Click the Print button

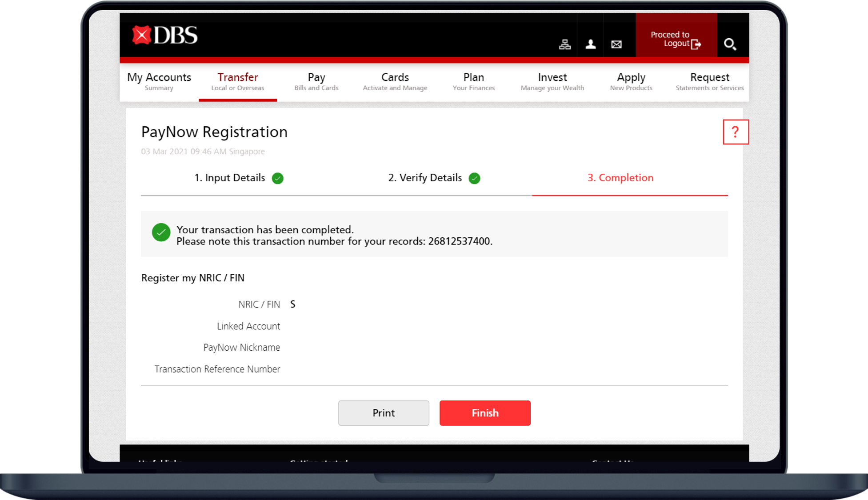click(384, 413)
